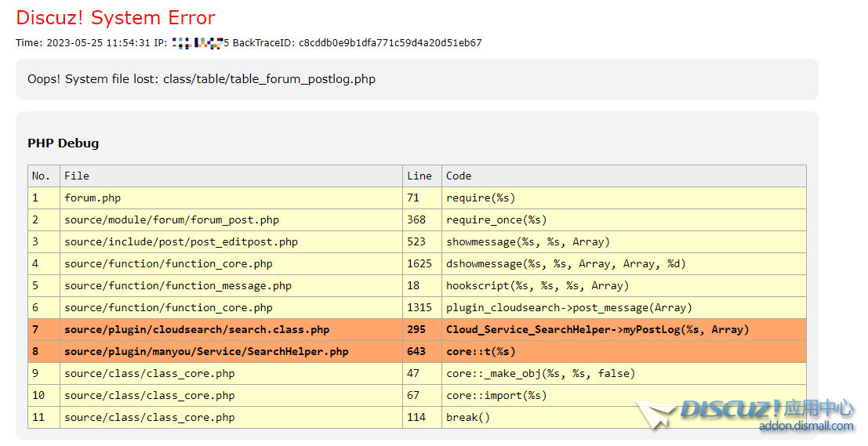Click the forum_post.php file path
Image resolution: width=868 pixels, height=446 pixels.
(171, 219)
